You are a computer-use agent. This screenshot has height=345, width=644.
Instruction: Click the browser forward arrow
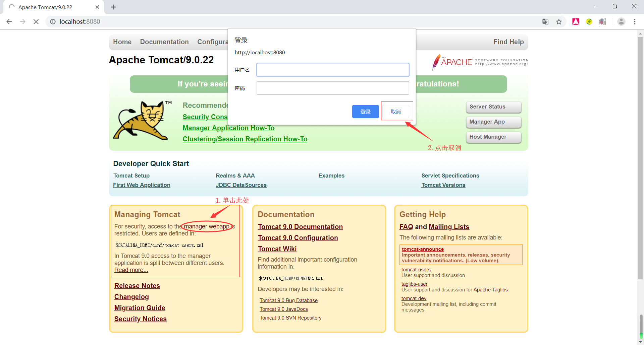[x=22, y=21]
